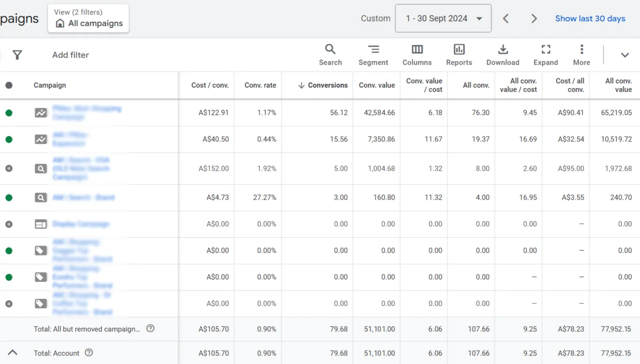The width and height of the screenshot is (640, 364).
Task: Click the 42,584.66 conv. value cell
Action: click(379, 113)
